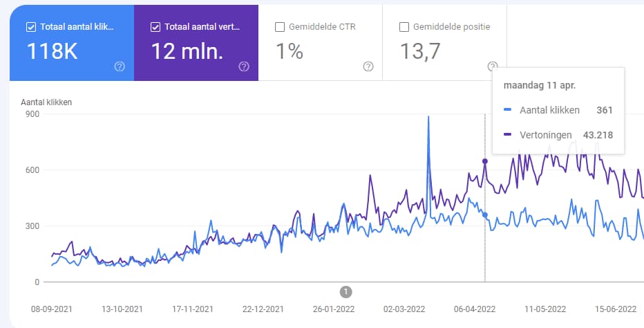Click the 08-09-2021 date label on axis
This screenshot has width=644, height=328.
point(53,309)
